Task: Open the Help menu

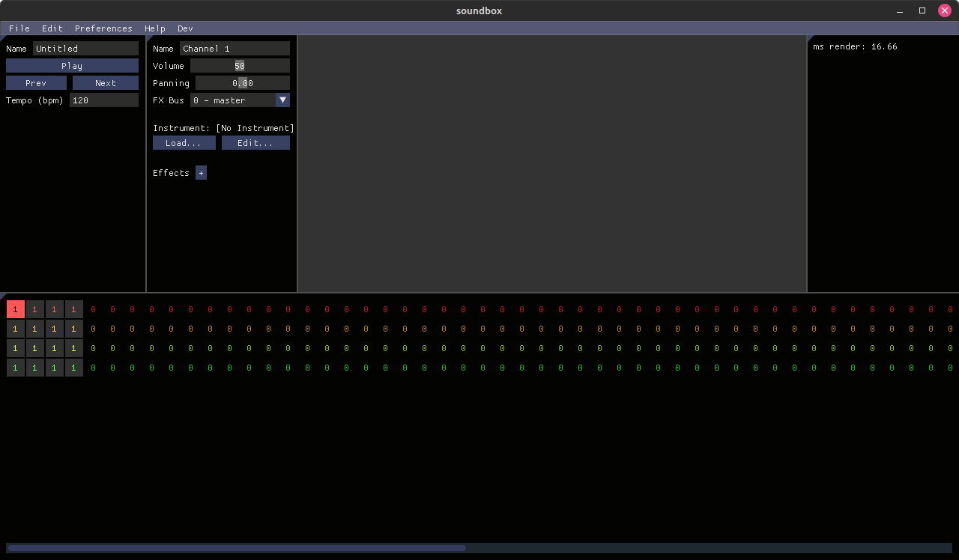Action: tap(155, 28)
